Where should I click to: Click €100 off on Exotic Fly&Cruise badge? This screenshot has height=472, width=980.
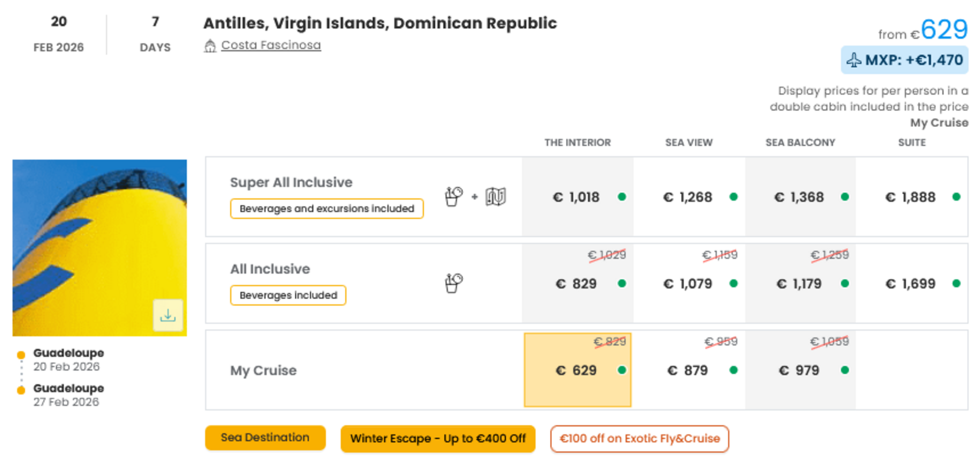click(x=640, y=438)
